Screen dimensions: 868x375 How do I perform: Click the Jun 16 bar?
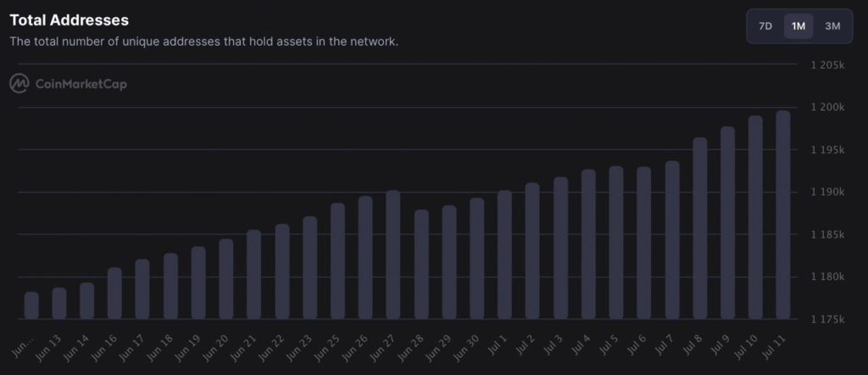[114, 294]
